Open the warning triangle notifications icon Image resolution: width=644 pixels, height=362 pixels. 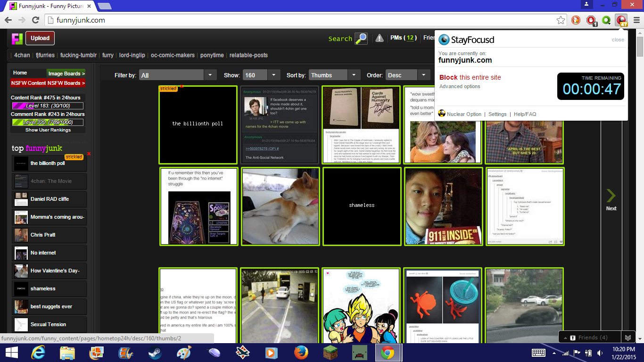379,38
